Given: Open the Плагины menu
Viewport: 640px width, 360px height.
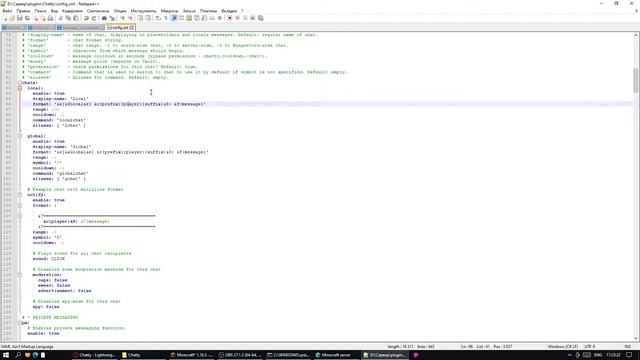Looking at the screenshot, I should [x=209, y=11].
